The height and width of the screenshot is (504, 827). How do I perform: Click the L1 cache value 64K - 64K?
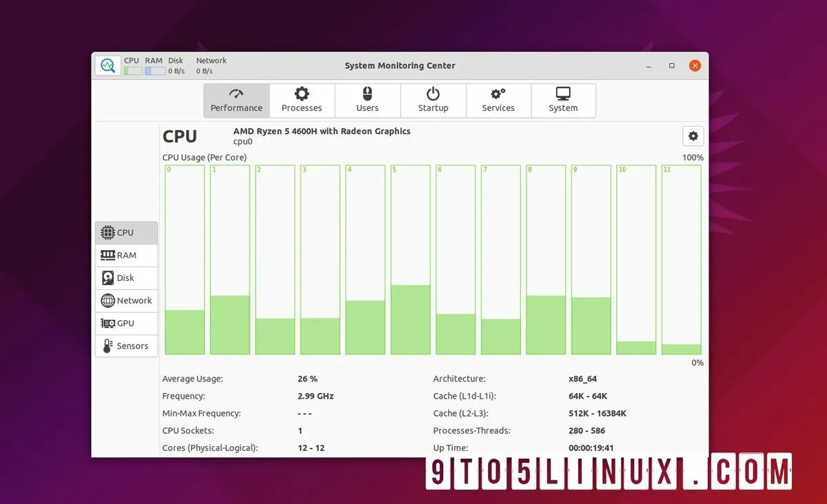(x=588, y=396)
